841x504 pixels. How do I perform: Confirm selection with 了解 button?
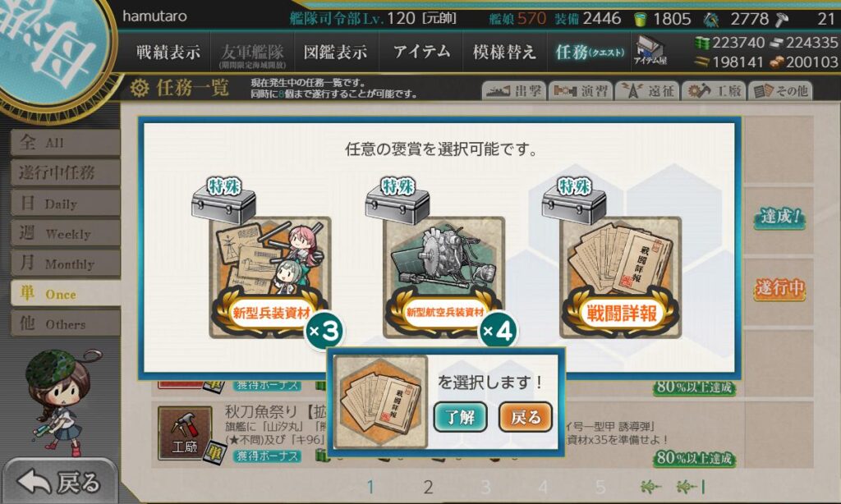click(x=460, y=417)
